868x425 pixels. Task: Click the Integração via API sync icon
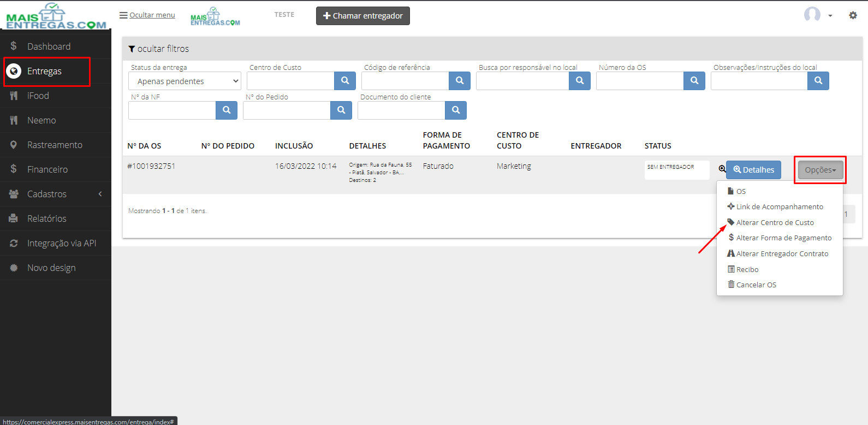point(14,243)
